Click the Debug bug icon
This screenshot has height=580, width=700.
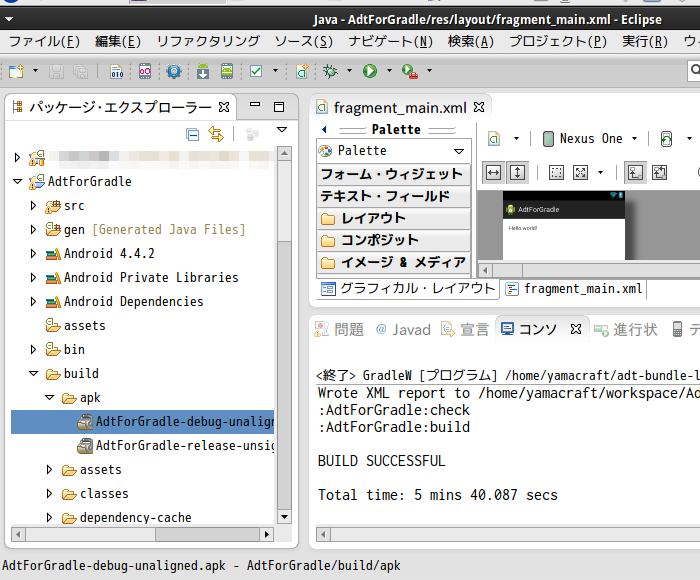coord(330,71)
